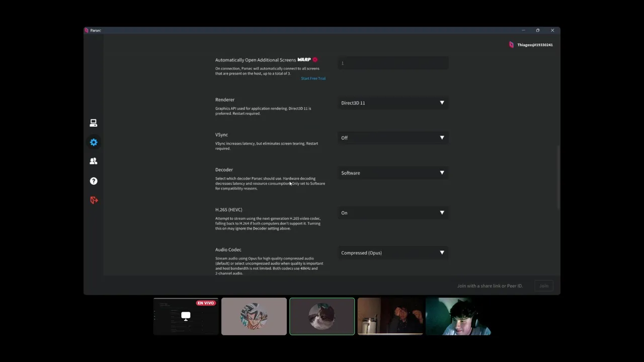Click the red Warp badge icon

point(315,59)
